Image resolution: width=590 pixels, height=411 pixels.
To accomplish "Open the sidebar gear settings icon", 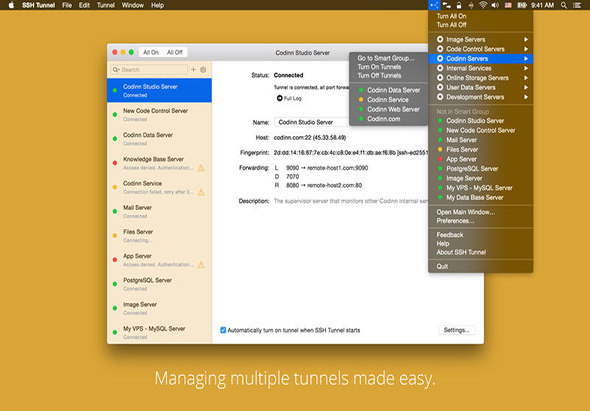I will (203, 70).
